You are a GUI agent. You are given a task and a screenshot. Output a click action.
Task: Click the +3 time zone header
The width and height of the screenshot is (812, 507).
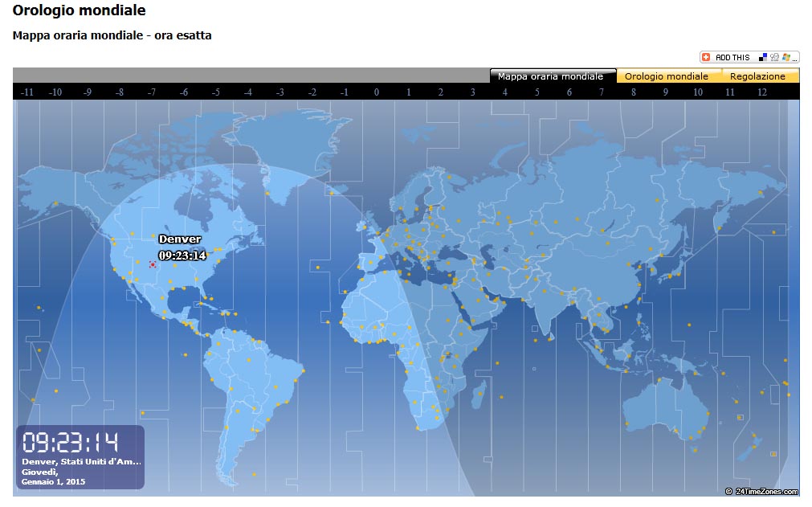coord(472,92)
